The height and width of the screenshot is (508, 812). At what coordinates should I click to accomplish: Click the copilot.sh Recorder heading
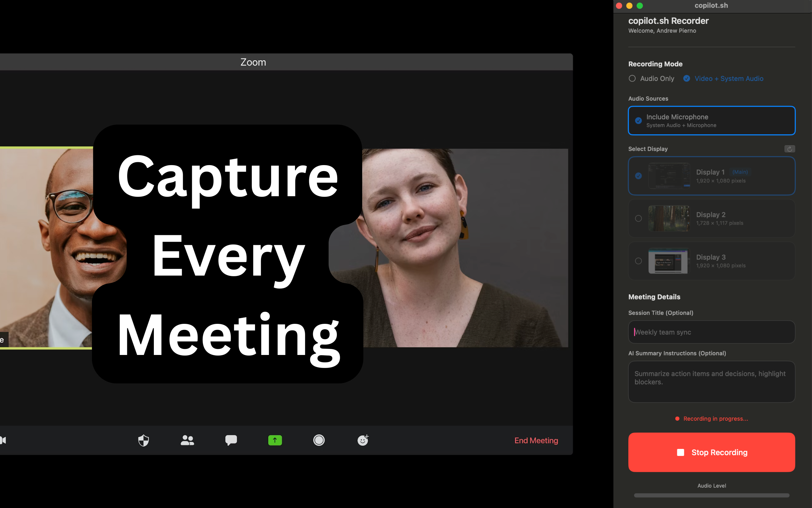pyautogui.click(x=668, y=21)
